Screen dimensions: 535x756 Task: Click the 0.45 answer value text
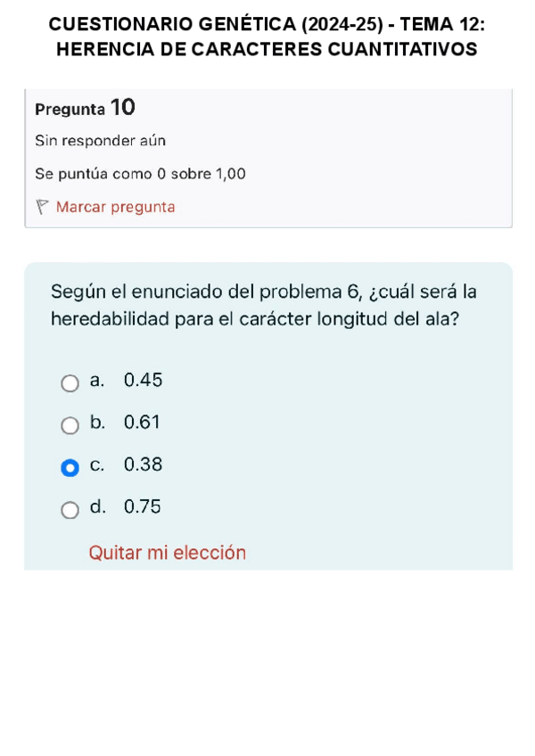pyautogui.click(x=144, y=381)
